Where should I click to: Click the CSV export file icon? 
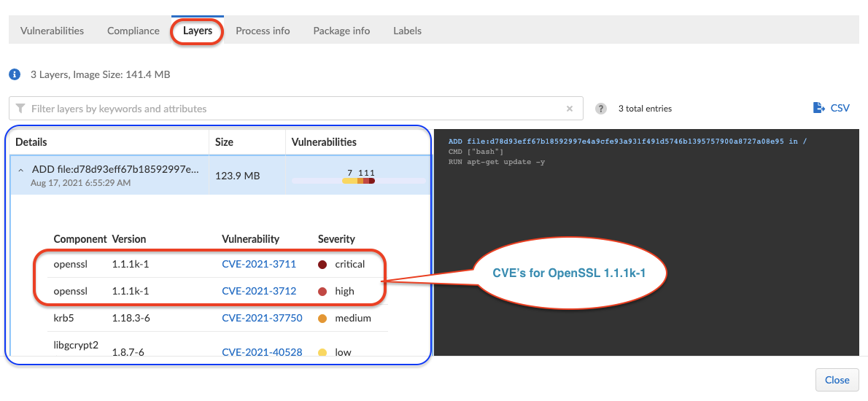(x=818, y=108)
